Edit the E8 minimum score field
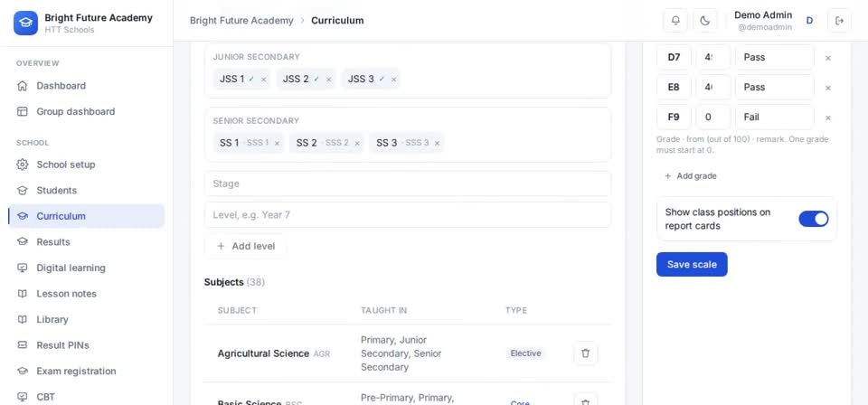The height and width of the screenshot is (405, 868). [x=713, y=87]
